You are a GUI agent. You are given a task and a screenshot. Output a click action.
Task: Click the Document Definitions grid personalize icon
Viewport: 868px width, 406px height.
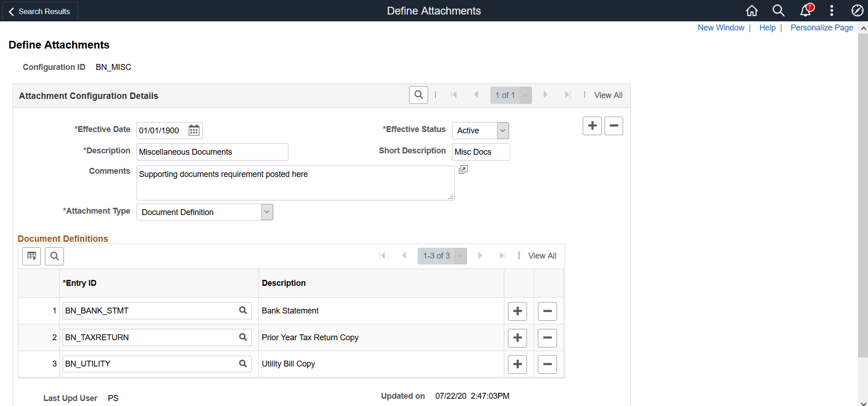click(x=32, y=256)
